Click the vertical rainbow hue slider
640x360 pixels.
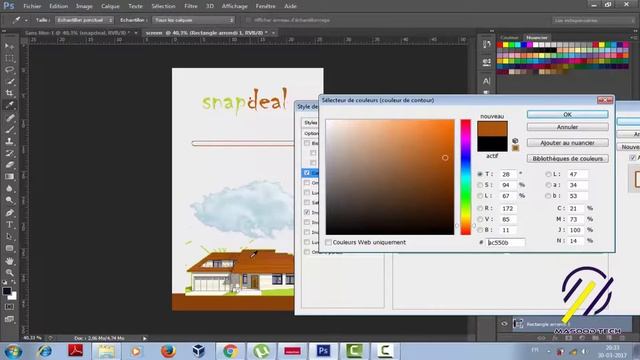pos(466,177)
